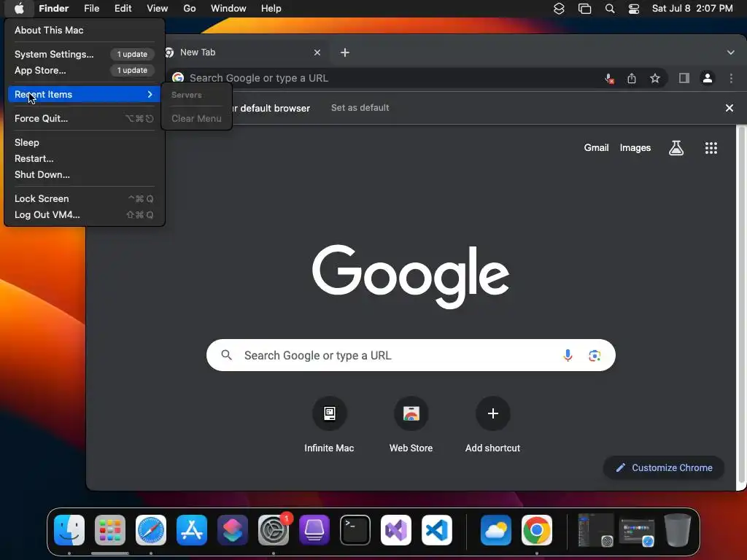Close the New Tab tab
Image resolution: width=747 pixels, height=560 pixels.
tap(317, 52)
